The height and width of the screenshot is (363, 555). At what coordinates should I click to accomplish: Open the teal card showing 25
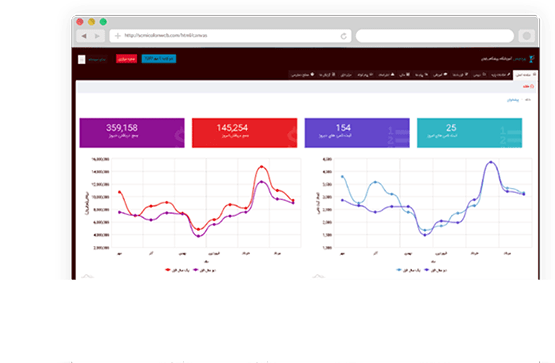click(x=469, y=133)
